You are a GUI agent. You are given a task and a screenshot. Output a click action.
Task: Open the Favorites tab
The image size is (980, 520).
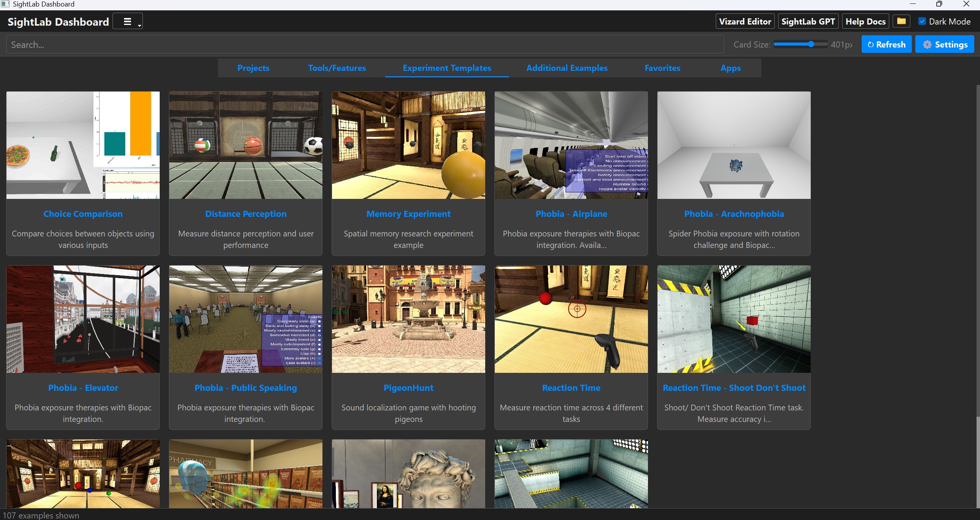(x=662, y=68)
